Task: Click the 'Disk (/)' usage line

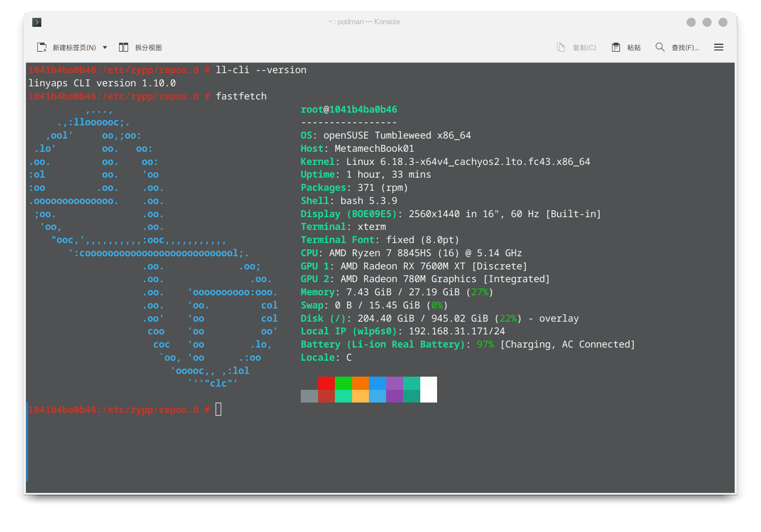Action: (x=440, y=318)
